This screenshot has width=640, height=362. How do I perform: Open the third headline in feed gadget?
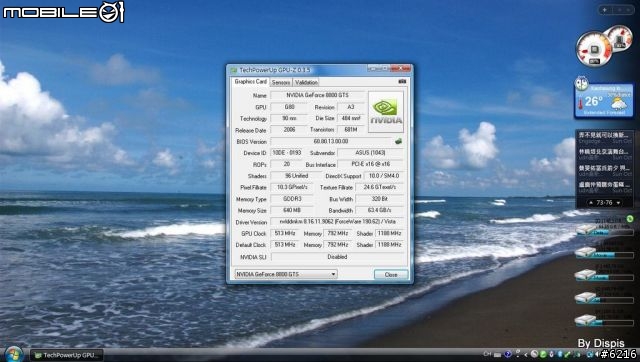(604, 171)
